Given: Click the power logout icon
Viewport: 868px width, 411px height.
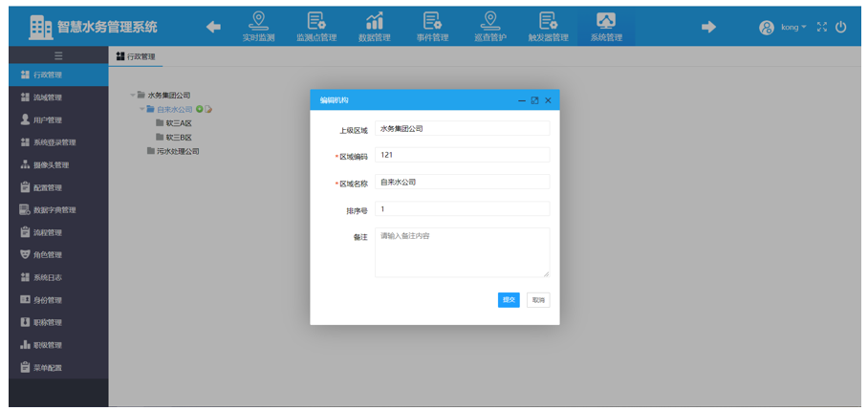Looking at the screenshot, I should 841,28.
